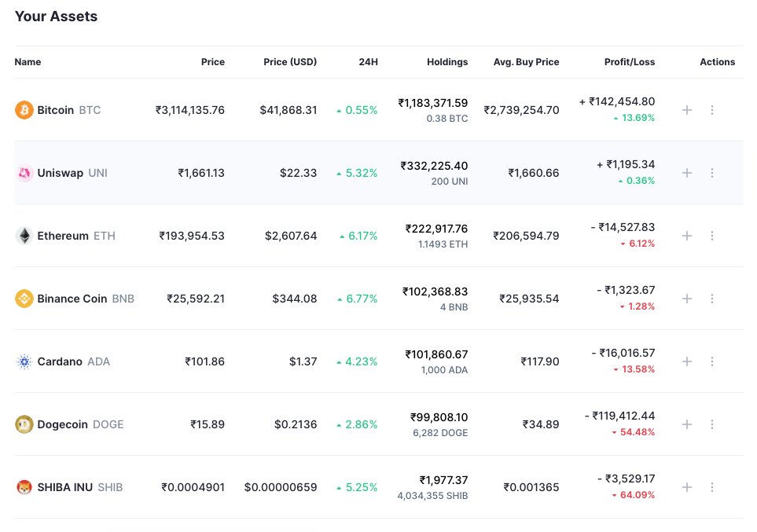
Task: Click Dogecoin USD price $0.2136
Action: [296, 424]
